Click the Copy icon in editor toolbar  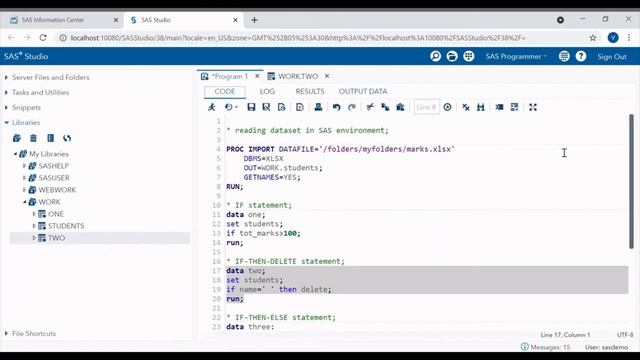385,107
